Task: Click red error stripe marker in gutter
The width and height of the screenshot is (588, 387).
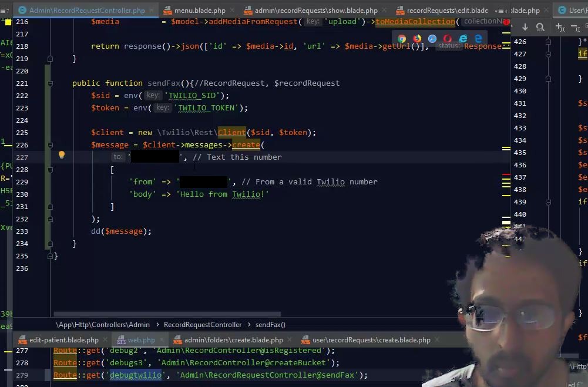Action: pyautogui.click(x=506, y=175)
